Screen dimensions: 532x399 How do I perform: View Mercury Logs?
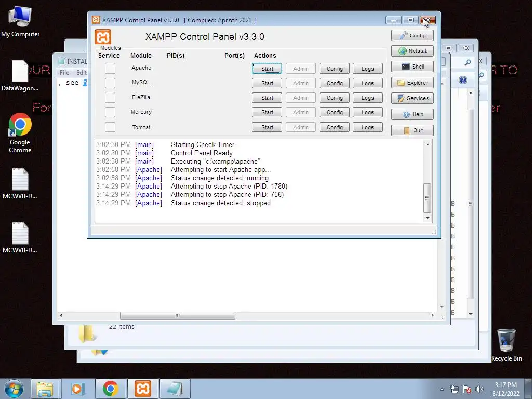pyautogui.click(x=368, y=112)
